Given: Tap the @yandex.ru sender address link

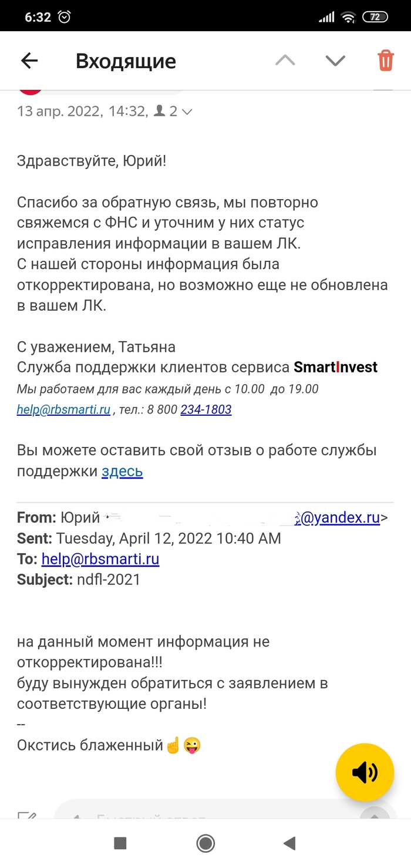Looking at the screenshot, I should coord(341,517).
